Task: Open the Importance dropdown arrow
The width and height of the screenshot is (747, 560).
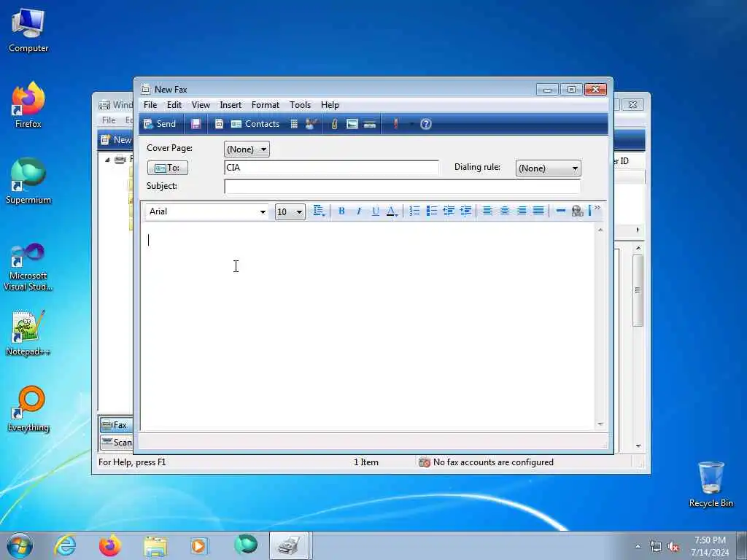Action: pos(411,124)
